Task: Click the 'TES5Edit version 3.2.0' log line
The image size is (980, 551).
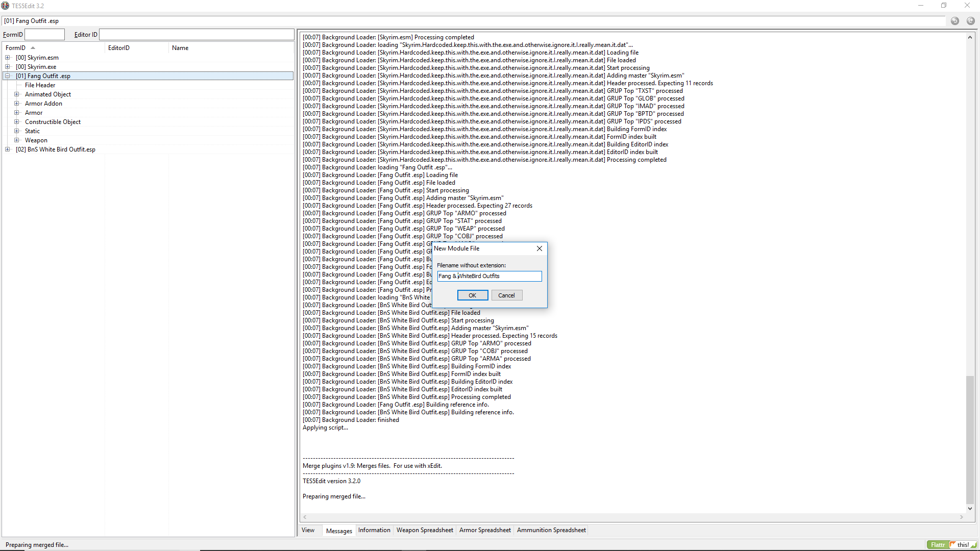Action: (331, 481)
